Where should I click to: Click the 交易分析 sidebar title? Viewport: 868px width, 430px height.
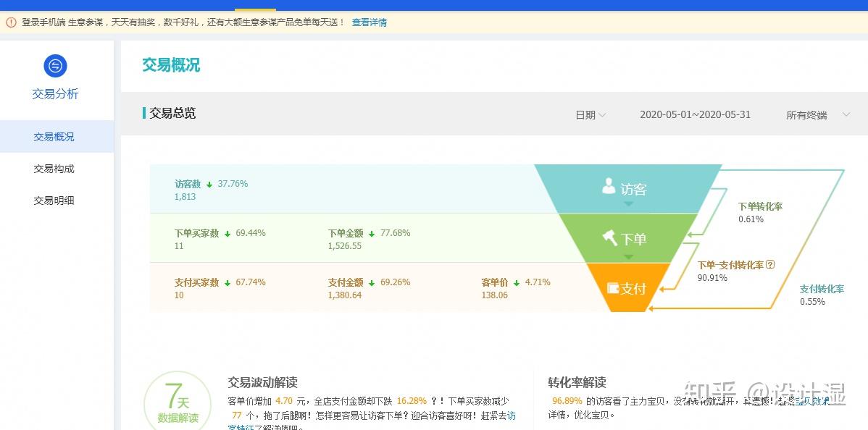55,94
